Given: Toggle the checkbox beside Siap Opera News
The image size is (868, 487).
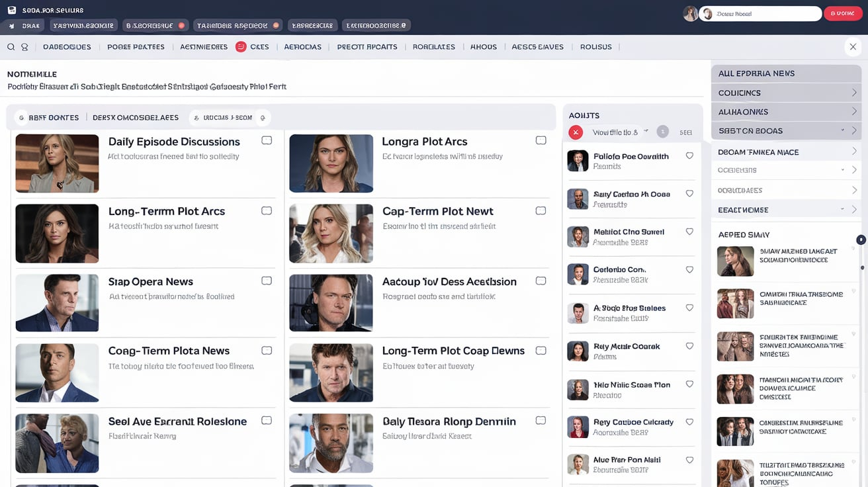Looking at the screenshot, I should coord(267,281).
